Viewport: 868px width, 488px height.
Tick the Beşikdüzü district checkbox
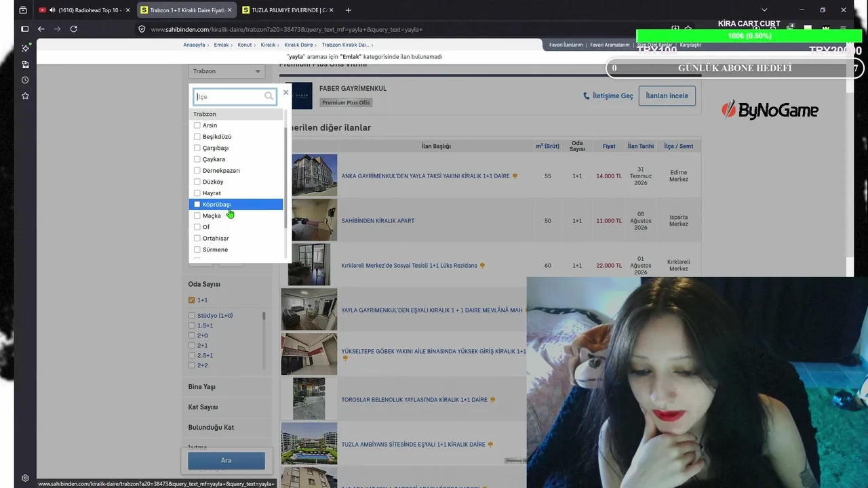pyautogui.click(x=197, y=137)
